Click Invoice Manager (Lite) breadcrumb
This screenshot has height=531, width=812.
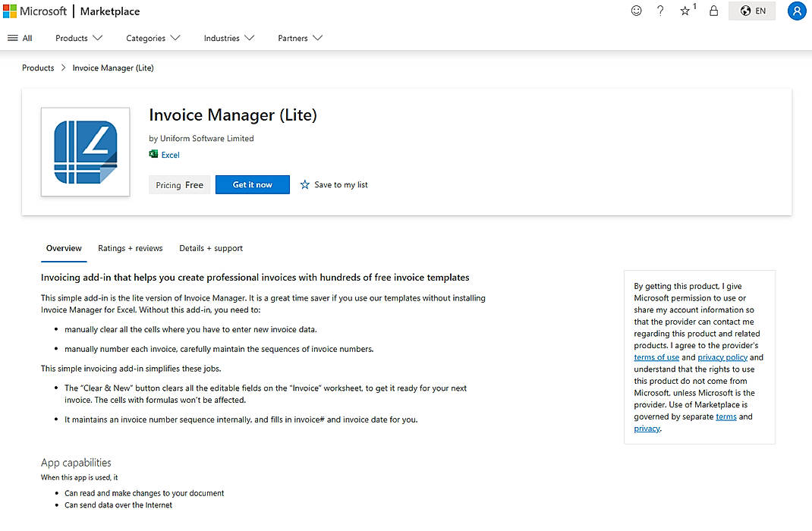coord(113,68)
